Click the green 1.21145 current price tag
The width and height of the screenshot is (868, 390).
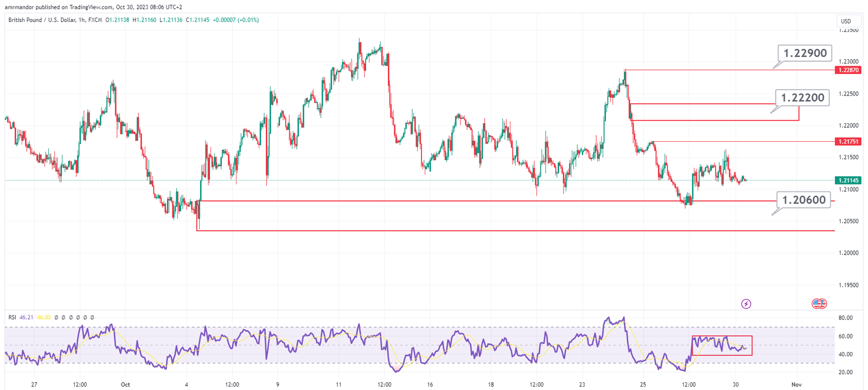[x=848, y=180]
